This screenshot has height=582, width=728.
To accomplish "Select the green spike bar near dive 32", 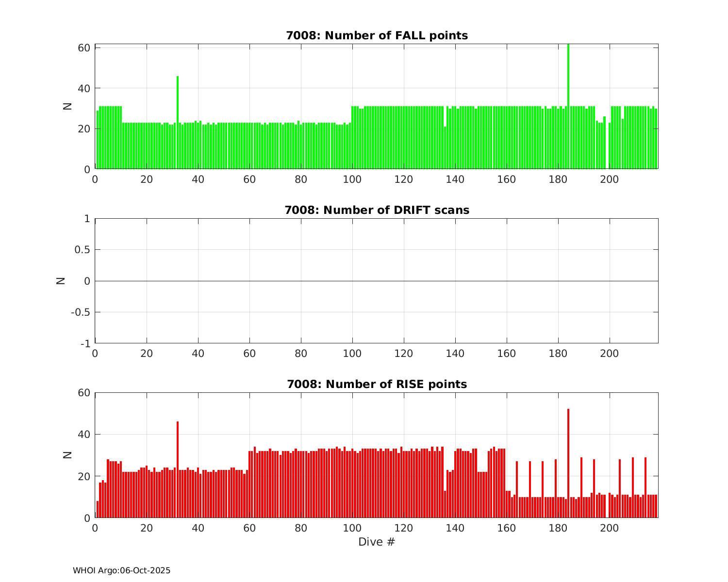I will coord(178,122).
